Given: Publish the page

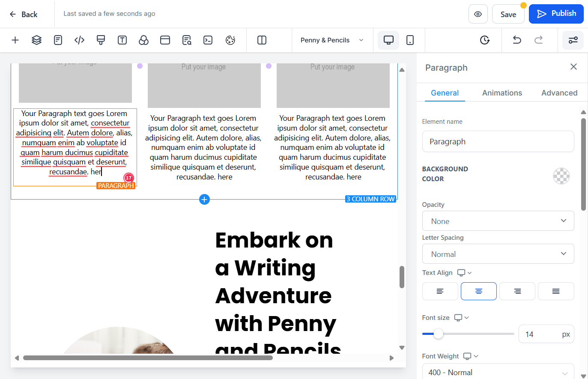Looking at the screenshot, I should (556, 14).
